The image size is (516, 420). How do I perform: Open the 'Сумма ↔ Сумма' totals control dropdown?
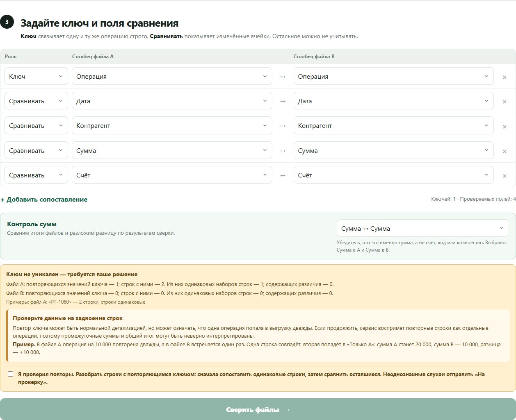422,228
